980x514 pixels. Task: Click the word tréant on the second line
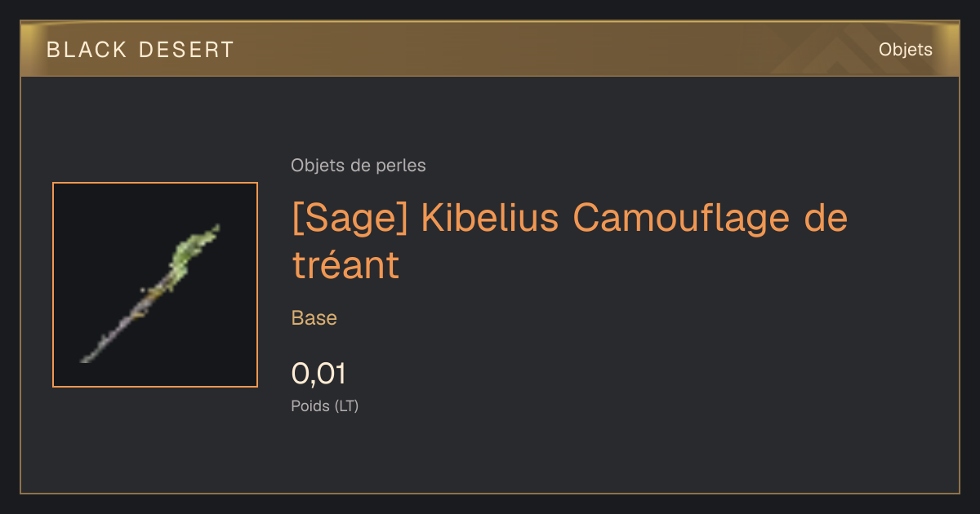[345, 265]
